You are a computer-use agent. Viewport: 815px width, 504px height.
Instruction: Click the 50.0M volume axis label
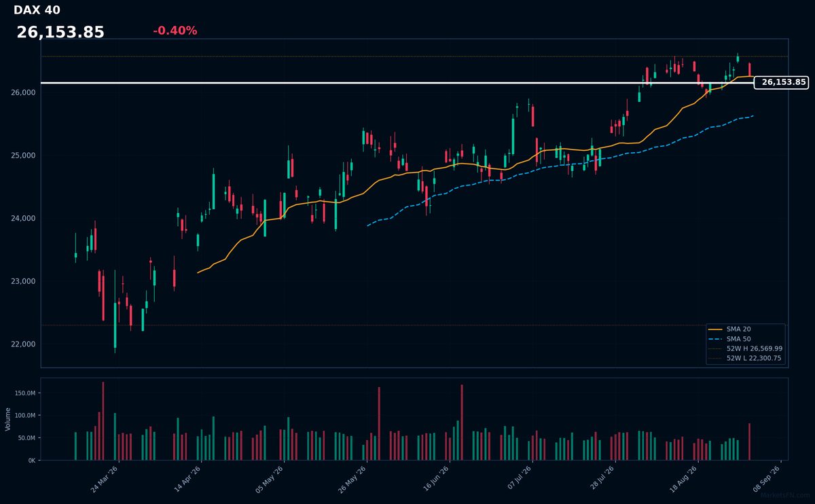click(26, 438)
